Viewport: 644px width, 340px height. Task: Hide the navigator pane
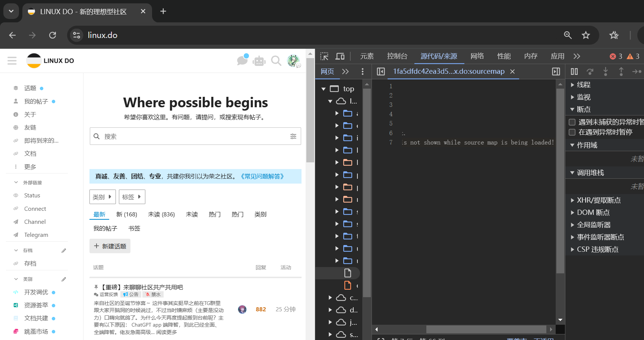(x=381, y=72)
